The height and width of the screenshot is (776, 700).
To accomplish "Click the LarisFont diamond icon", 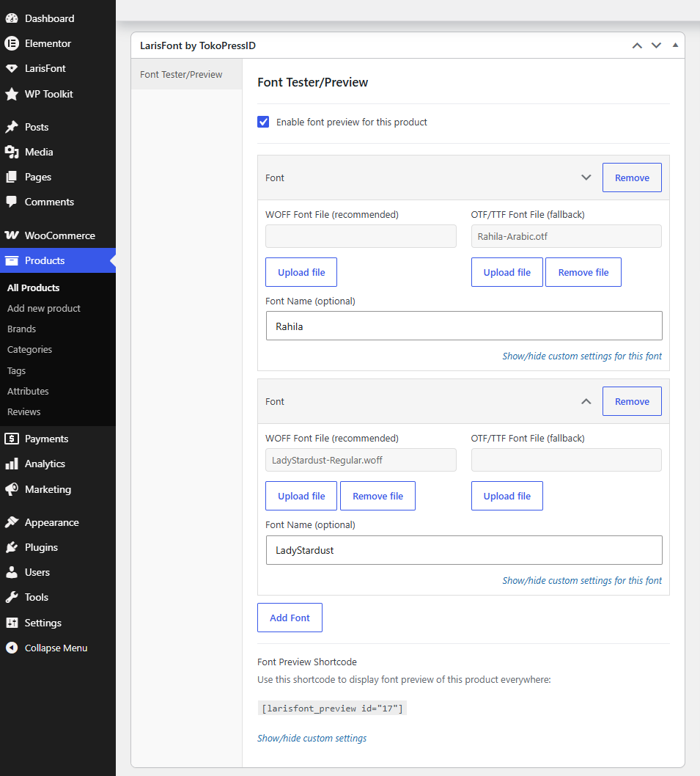I will [x=12, y=68].
